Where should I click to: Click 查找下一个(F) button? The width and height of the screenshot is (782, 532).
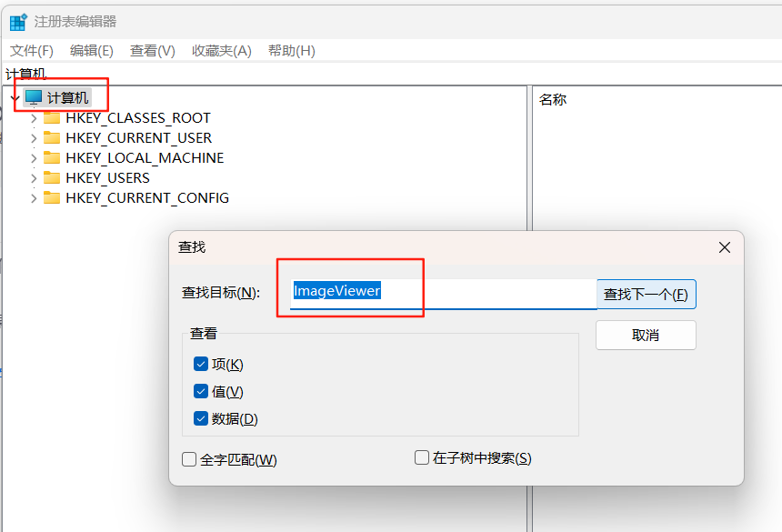tap(646, 294)
